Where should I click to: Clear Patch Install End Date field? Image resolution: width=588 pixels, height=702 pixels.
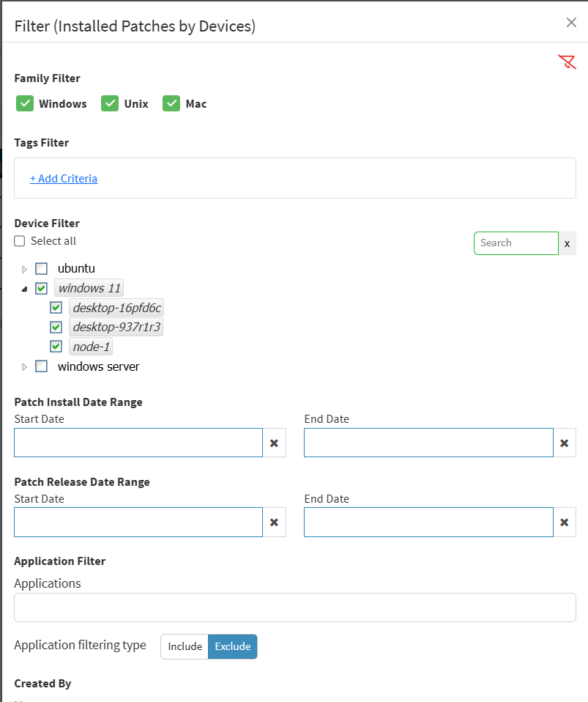pos(564,443)
